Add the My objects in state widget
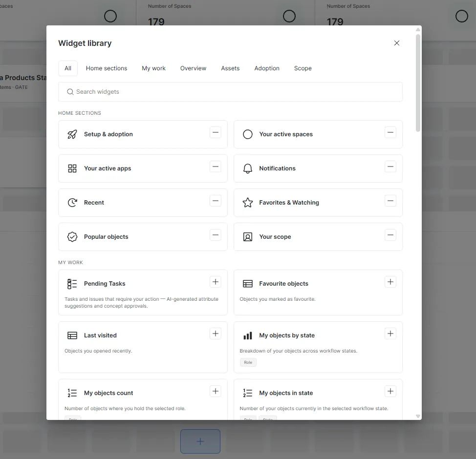This screenshot has width=476, height=459. [x=390, y=391]
